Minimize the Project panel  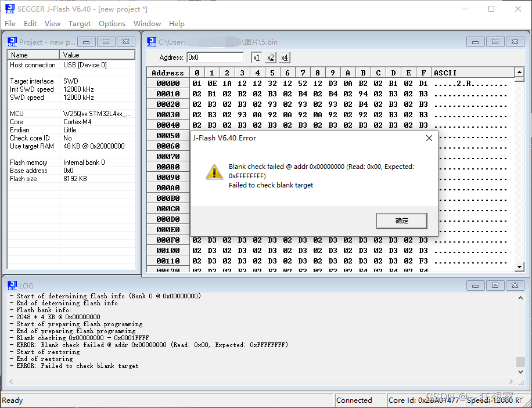86,42
